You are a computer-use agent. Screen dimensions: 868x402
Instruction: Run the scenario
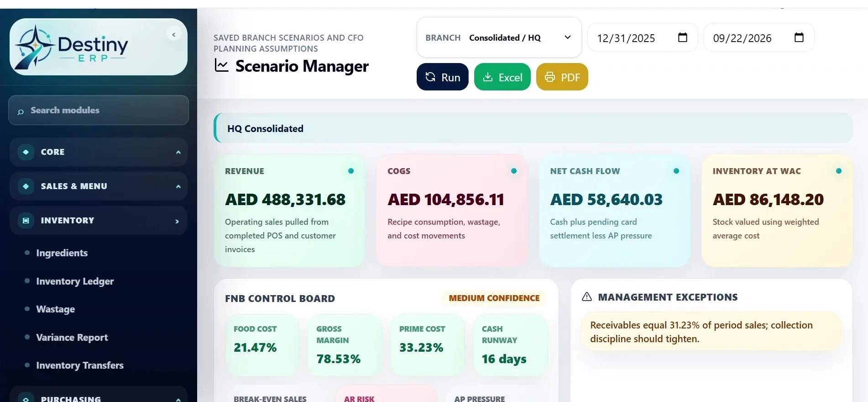click(x=443, y=77)
